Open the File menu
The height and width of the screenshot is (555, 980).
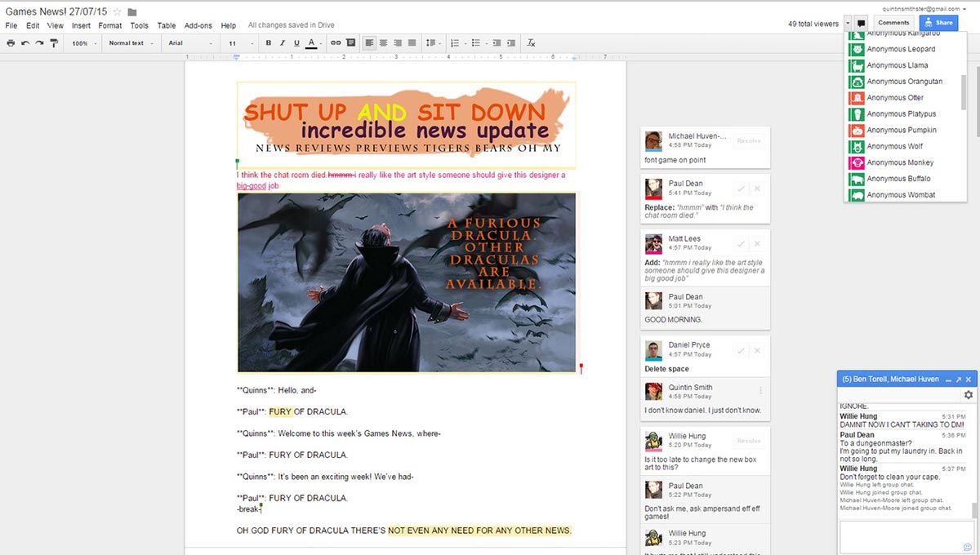(11, 26)
